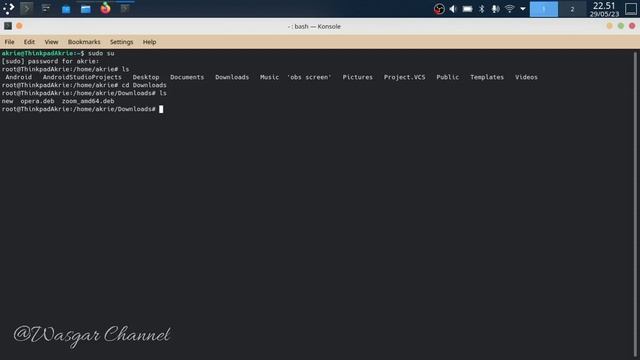Screen dimensions: 640x360
Task: Switch to virtual desktop 2
Action: pos(572,9)
